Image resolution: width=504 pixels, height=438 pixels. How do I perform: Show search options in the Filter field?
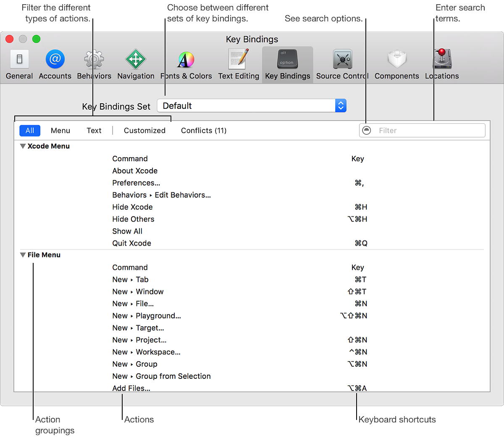(x=367, y=130)
